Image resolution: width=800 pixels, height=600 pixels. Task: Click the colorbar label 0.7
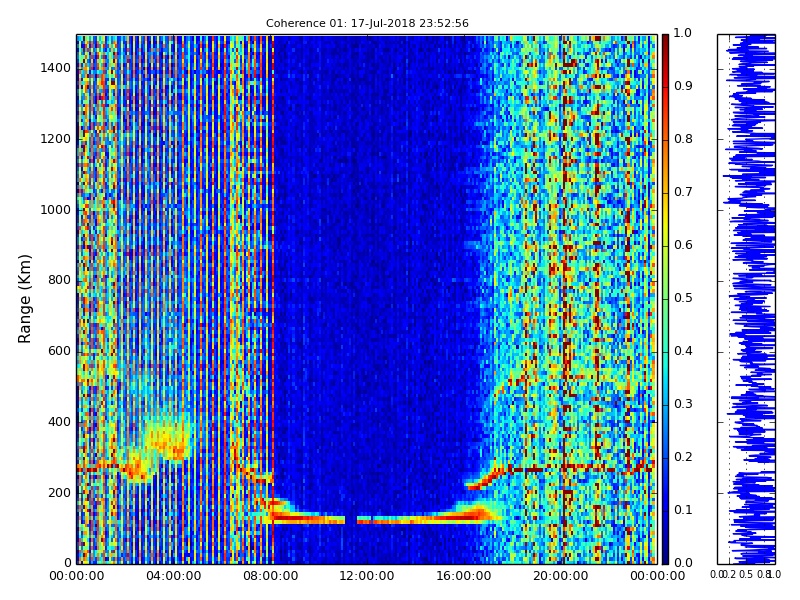click(x=683, y=192)
